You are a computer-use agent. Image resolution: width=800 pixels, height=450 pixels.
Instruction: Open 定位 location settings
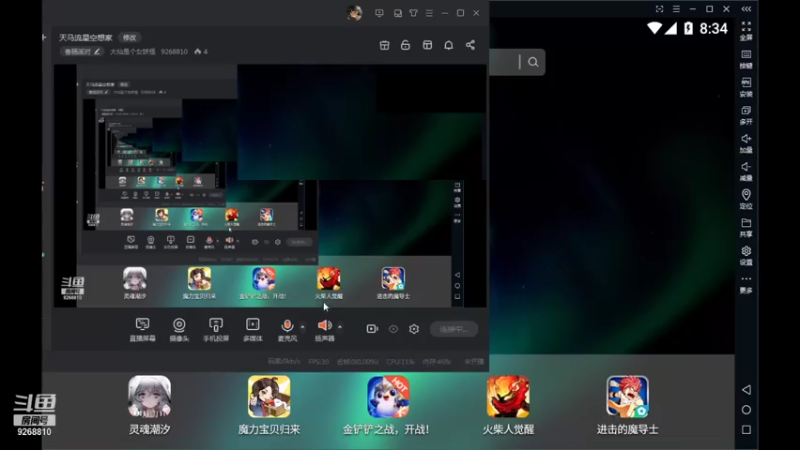point(746,199)
